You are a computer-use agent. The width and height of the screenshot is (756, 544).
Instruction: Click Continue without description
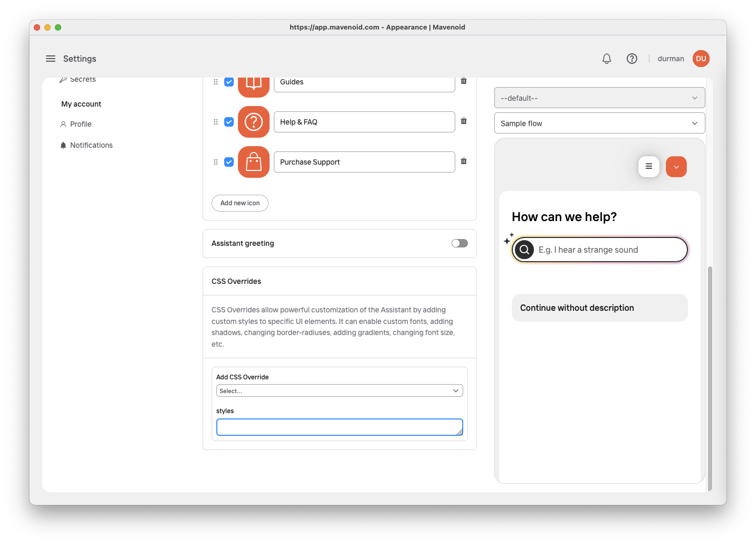[x=600, y=308]
